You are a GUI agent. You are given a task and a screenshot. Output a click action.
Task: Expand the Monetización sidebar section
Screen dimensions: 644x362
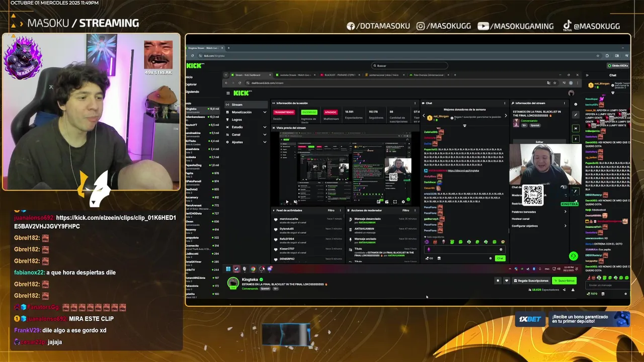click(x=247, y=112)
